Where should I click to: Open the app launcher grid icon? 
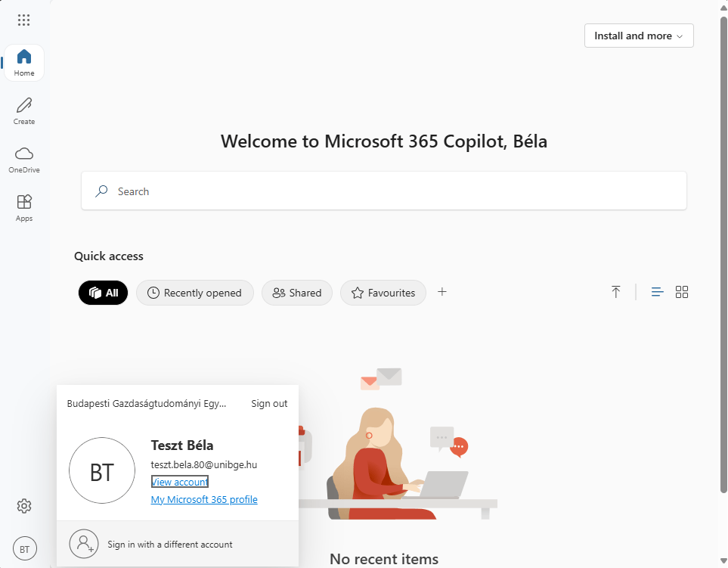(x=24, y=20)
